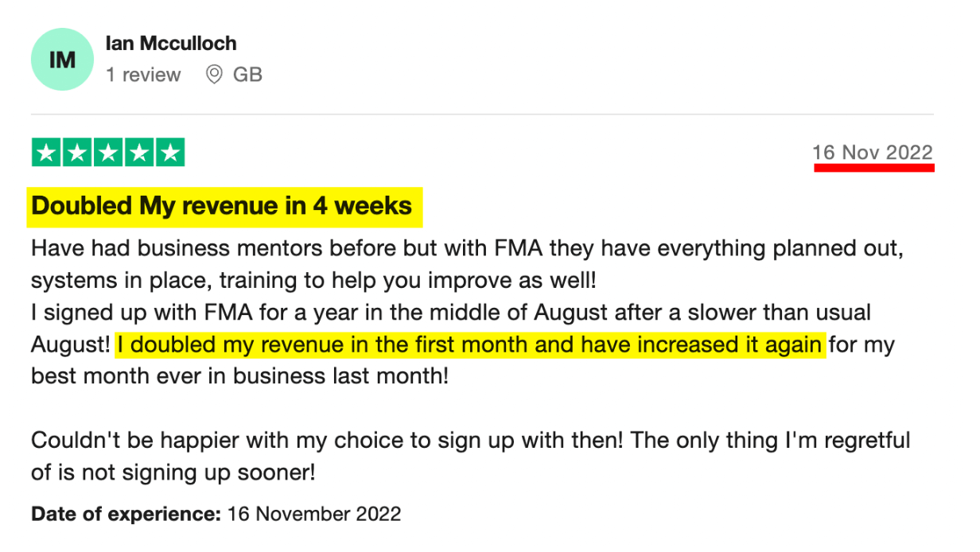Select the '1 review' count text
Viewport: 980px width, 552px height.
tap(143, 75)
